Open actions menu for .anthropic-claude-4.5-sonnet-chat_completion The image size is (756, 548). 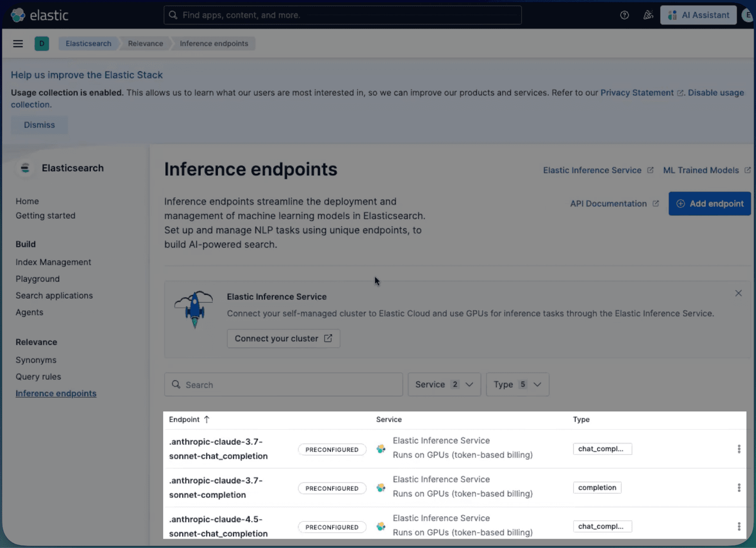click(x=739, y=526)
